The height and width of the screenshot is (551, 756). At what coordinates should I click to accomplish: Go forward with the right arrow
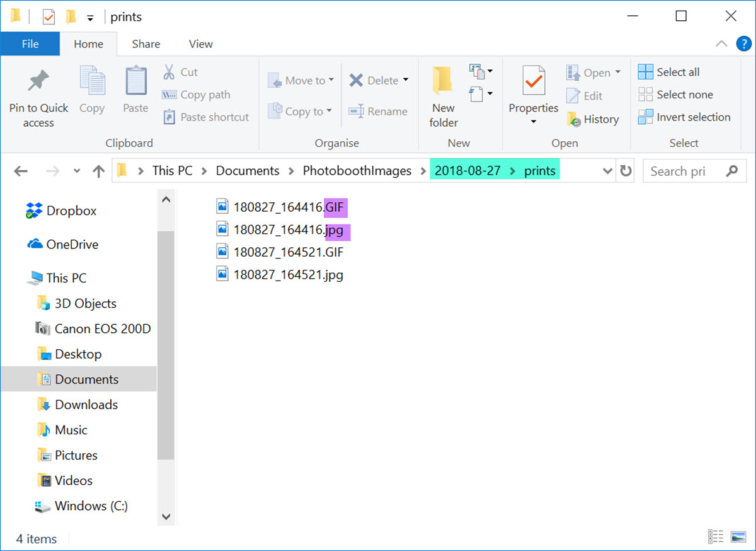tap(54, 171)
